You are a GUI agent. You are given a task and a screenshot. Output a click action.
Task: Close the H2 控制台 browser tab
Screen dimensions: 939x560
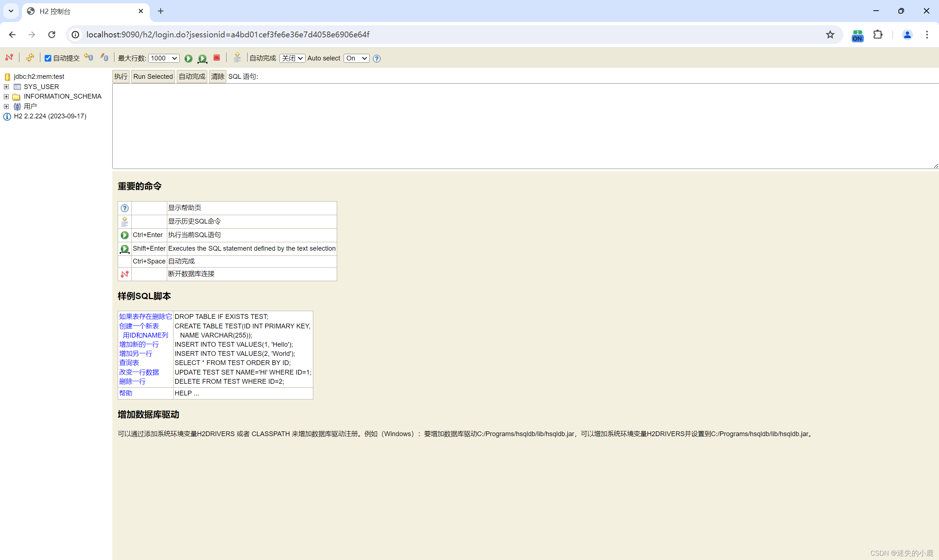[x=141, y=11]
